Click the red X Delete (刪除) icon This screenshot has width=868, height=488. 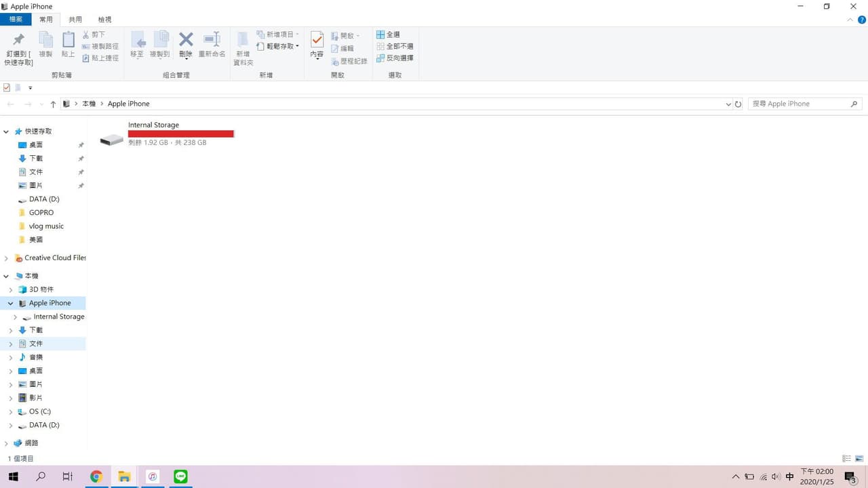click(x=186, y=45)
